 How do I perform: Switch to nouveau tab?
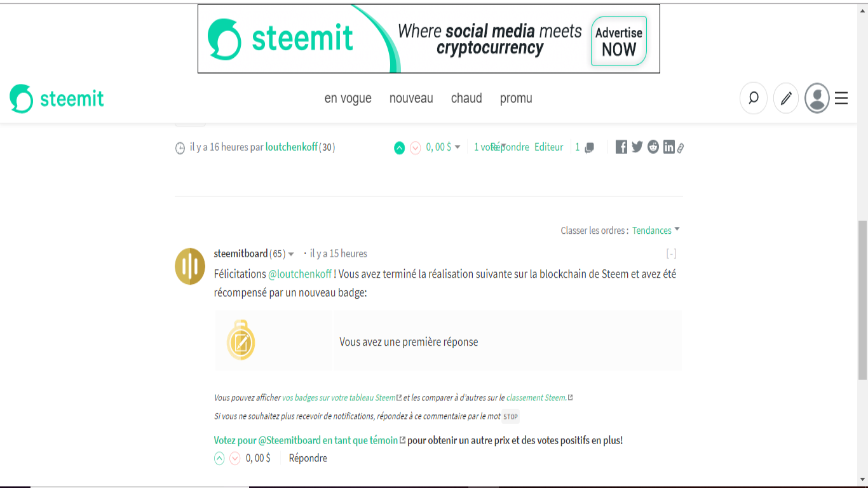[x=411, y=98]
